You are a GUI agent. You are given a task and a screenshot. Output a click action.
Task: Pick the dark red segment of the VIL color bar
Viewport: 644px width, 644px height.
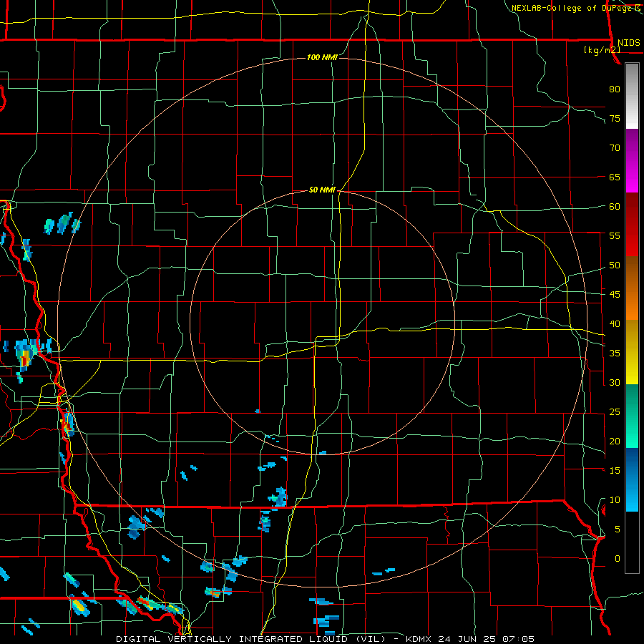click(632, 225)
